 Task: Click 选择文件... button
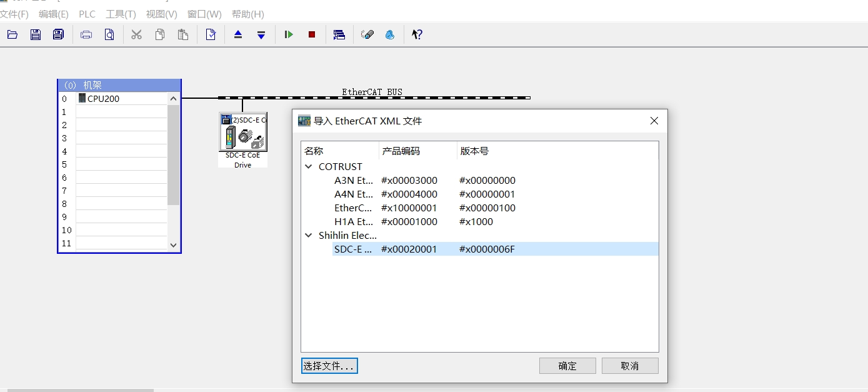tap(329, 366)
